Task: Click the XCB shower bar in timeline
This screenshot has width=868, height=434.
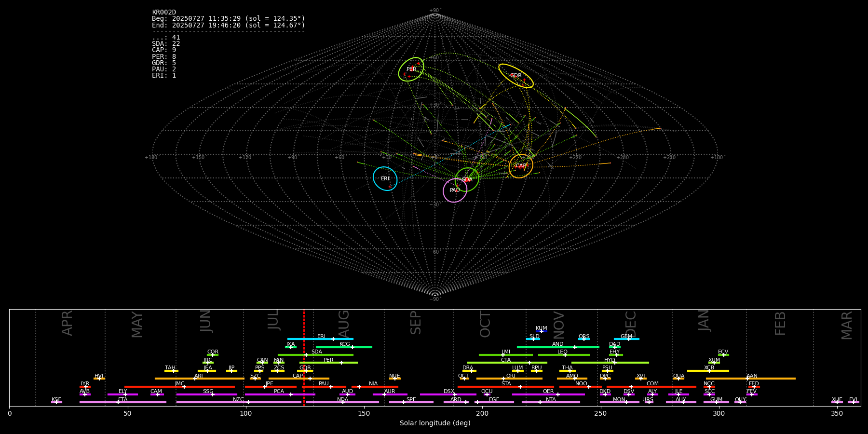Action: point(708,371)
